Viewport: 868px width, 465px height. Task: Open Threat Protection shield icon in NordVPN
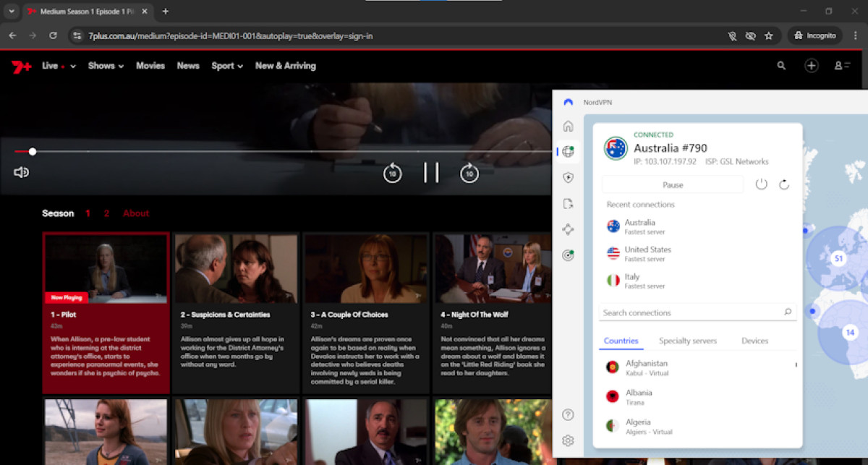pos(568,178)
